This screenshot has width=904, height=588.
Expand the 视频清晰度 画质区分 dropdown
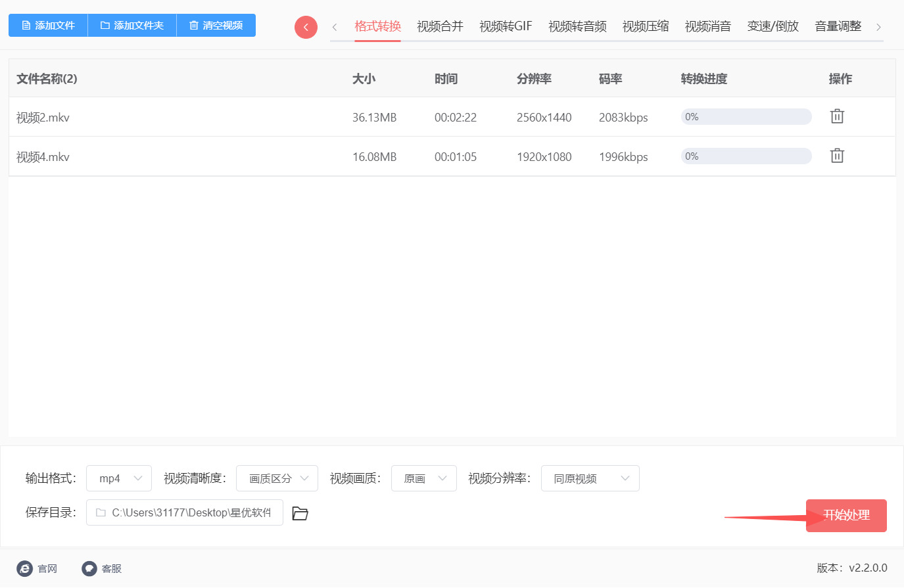click(277, 478)
